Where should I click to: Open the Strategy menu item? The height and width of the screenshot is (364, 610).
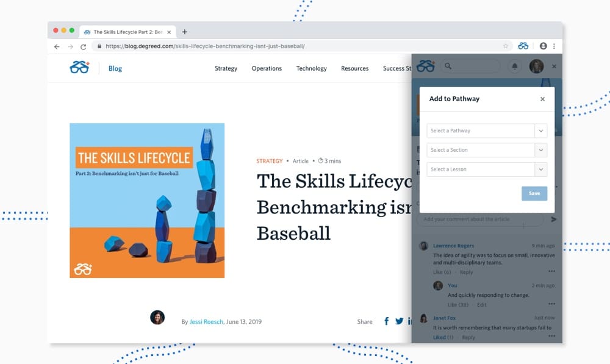tap(226, 68)
